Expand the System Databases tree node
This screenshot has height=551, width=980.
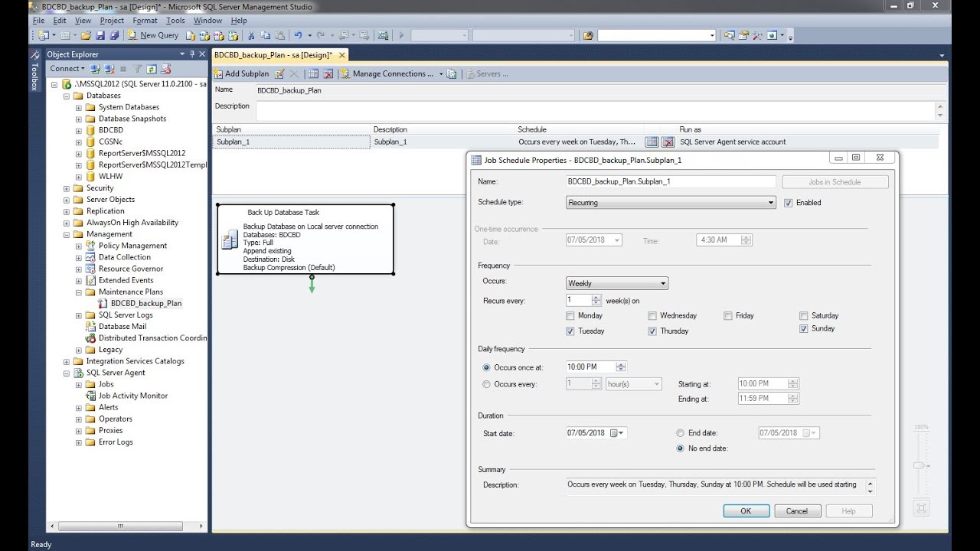click(79, 107)
